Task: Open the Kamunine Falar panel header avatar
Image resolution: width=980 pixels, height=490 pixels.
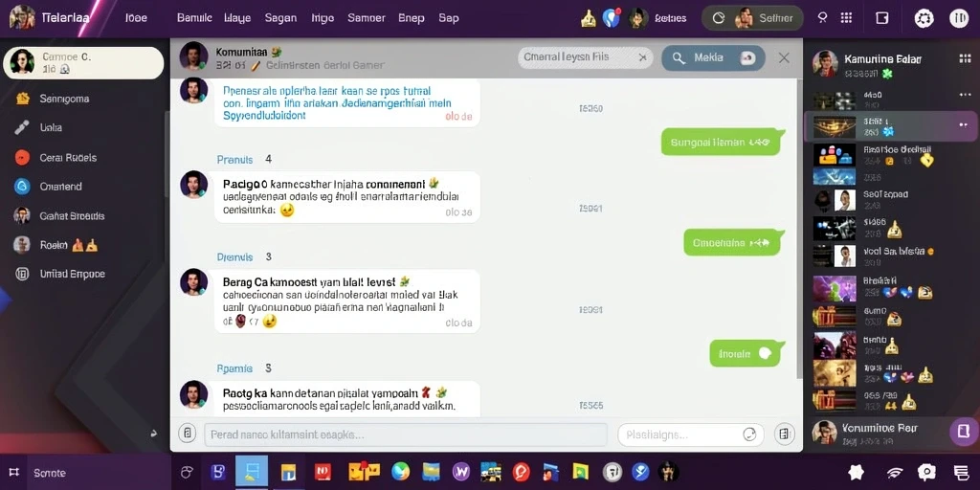Action: click(824, 63)
